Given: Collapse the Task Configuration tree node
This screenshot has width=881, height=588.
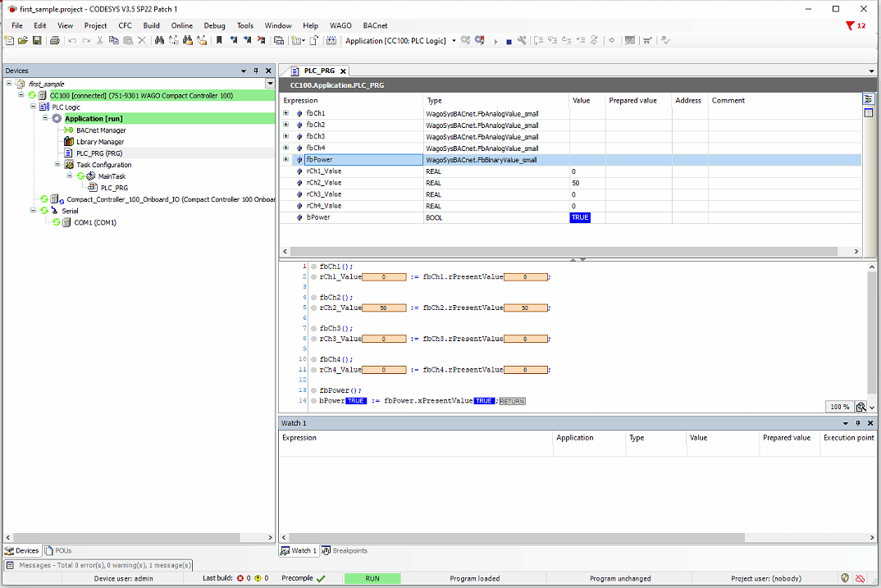Looking at the screenshot, I should (57, 165).
